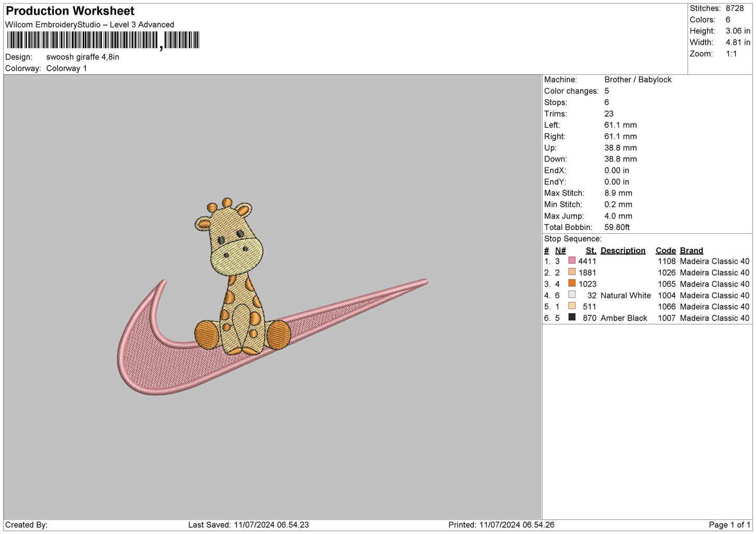Click thread code 1026 in stop sequence
The width and height of the screenshot is (756, 534).
point(667,272)
